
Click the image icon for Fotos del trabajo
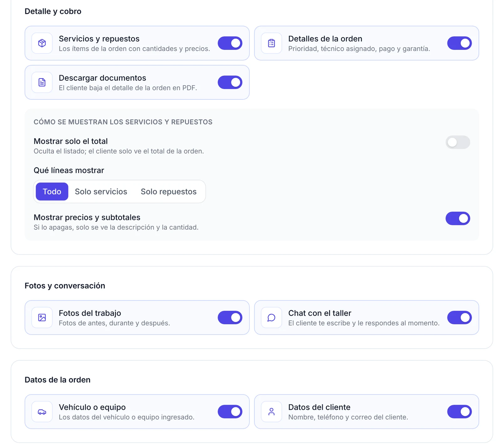click(x=42, y=318)
